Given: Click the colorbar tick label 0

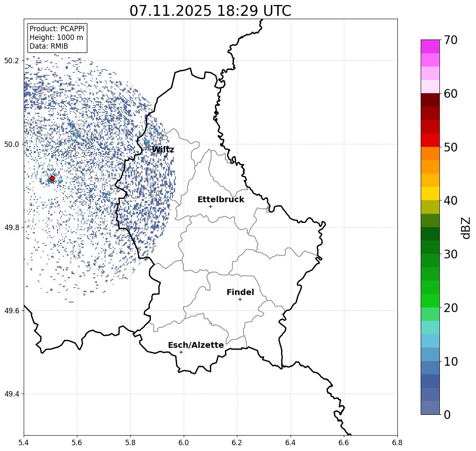Looking at the screenshot, I should [x=447, y=415].
